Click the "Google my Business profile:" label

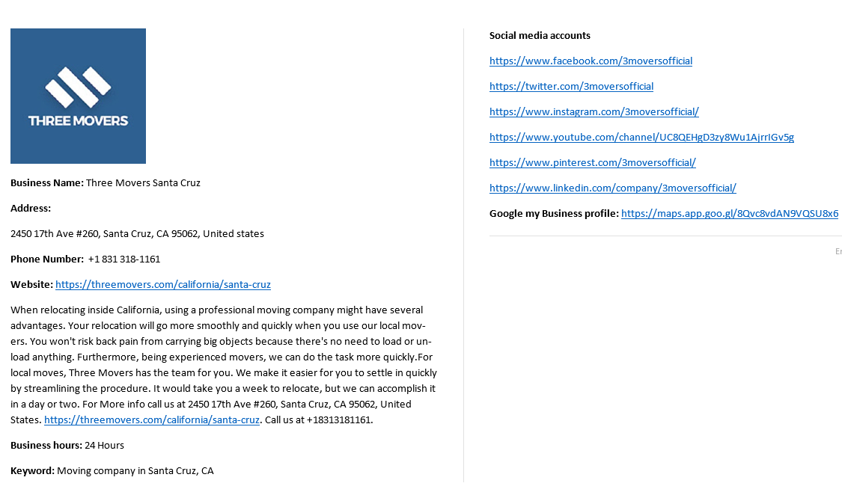(554, 213)
